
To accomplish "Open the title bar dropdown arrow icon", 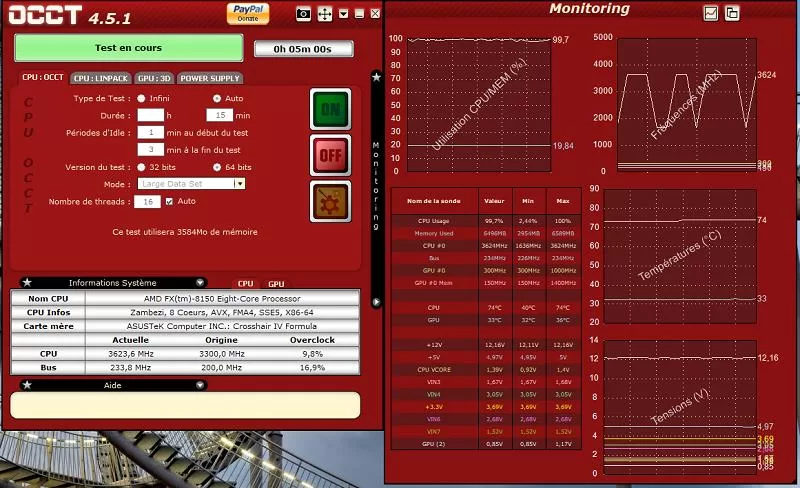I will pyautogui.click(x=344, y=14).
